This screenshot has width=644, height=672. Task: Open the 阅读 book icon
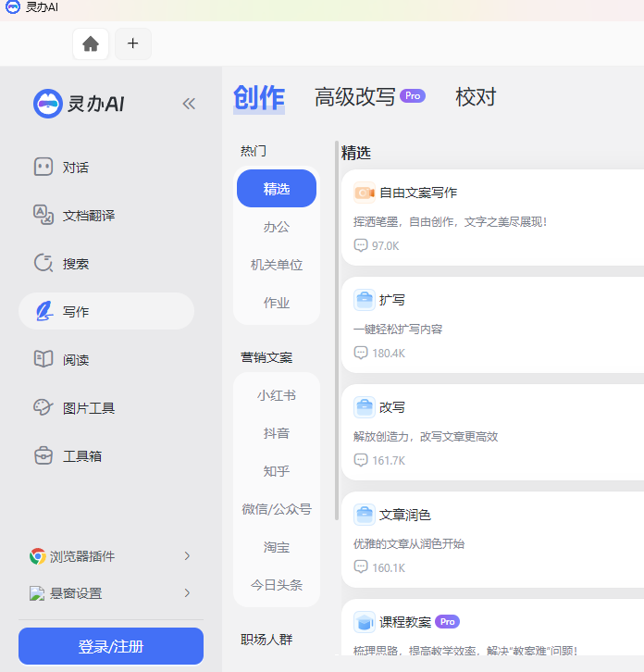pyautogui.click(x=43, y=359)
